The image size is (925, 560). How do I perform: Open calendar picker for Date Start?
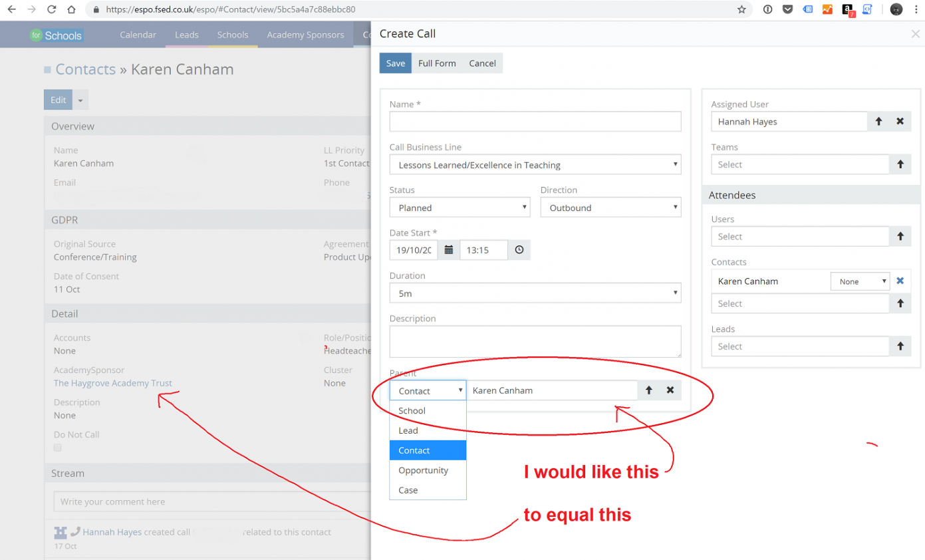449,250
